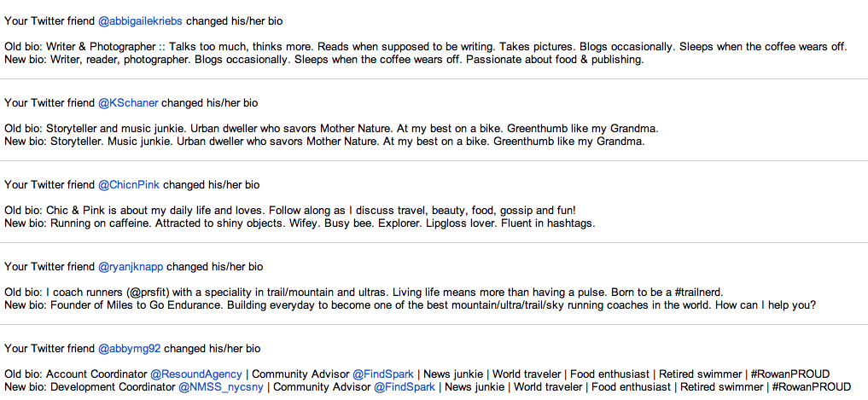This screenshot has height=400, width=868.
Task: Visit the @ChicnPink Twitter link
Action: [x=128, y=185]
